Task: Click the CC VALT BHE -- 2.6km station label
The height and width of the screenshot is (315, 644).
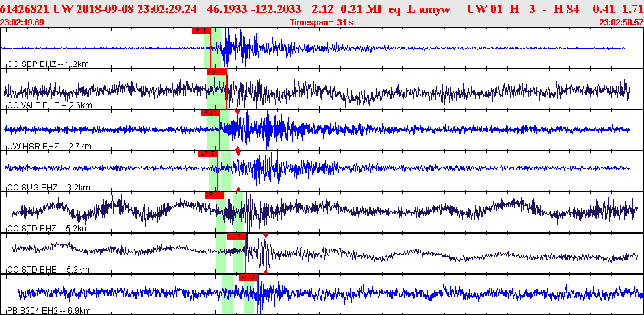Action: coord(49,105)
